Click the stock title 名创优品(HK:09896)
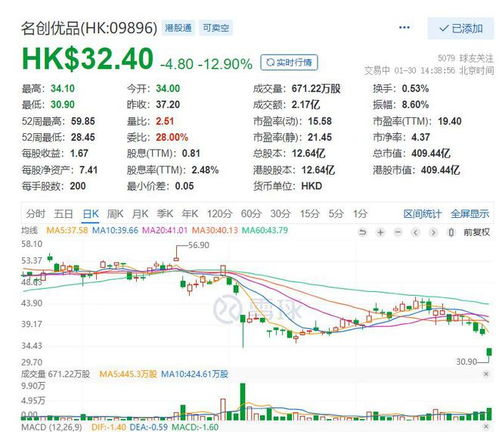 point(89,28)
